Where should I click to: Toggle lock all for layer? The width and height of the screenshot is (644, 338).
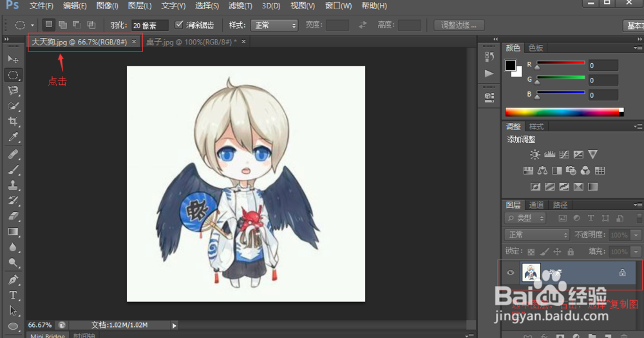(x=571, y=251)
